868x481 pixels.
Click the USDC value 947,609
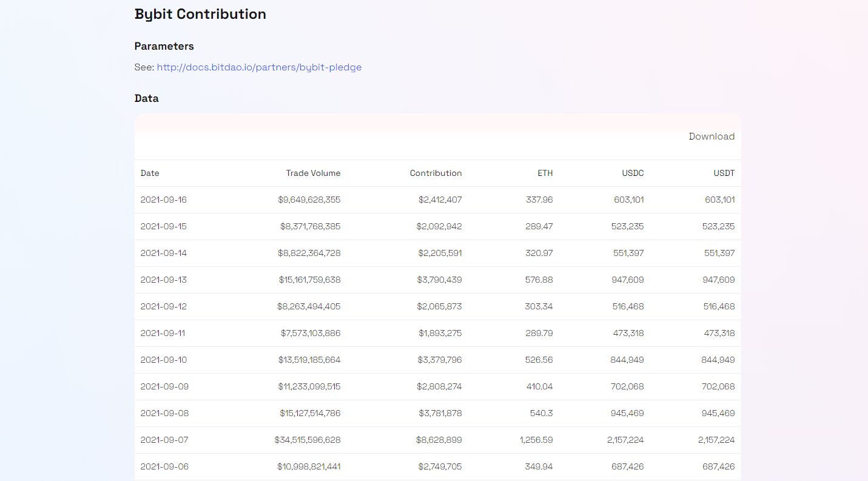pos(628,280)
